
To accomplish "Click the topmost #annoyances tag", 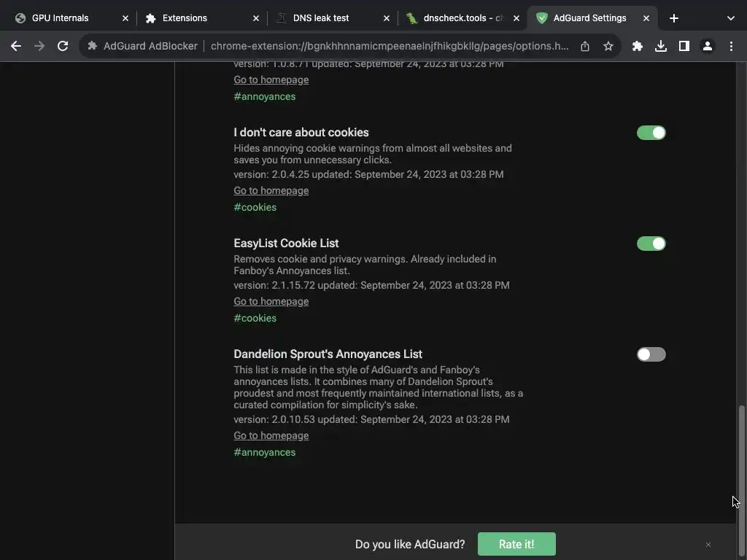I will click(264, 96).
